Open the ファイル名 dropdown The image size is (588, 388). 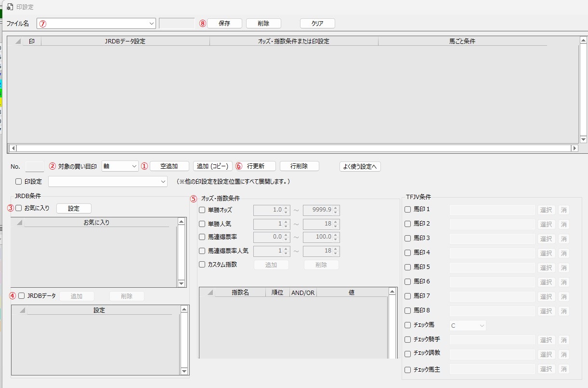[151, 24]
